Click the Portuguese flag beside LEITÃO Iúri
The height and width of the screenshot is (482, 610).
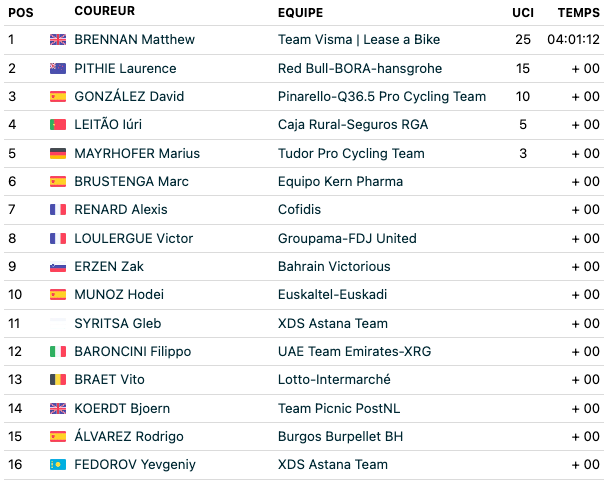(58, 124)
